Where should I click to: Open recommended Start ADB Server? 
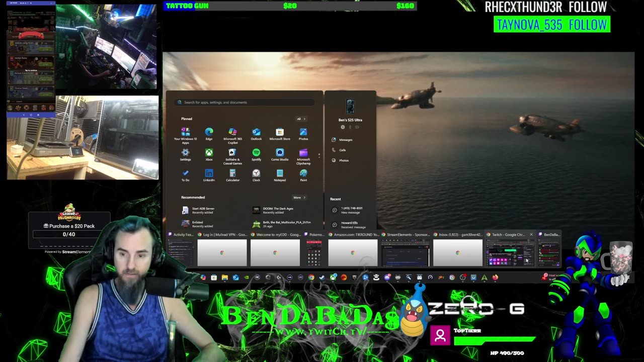[199, 210]
